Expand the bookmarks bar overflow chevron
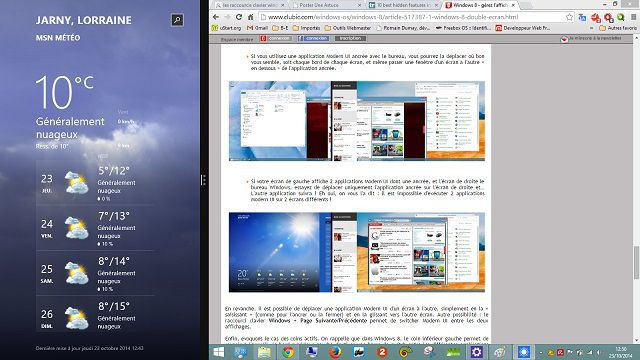Image resolution: width=640 pixels, height=360 pixels. [591, 28]
